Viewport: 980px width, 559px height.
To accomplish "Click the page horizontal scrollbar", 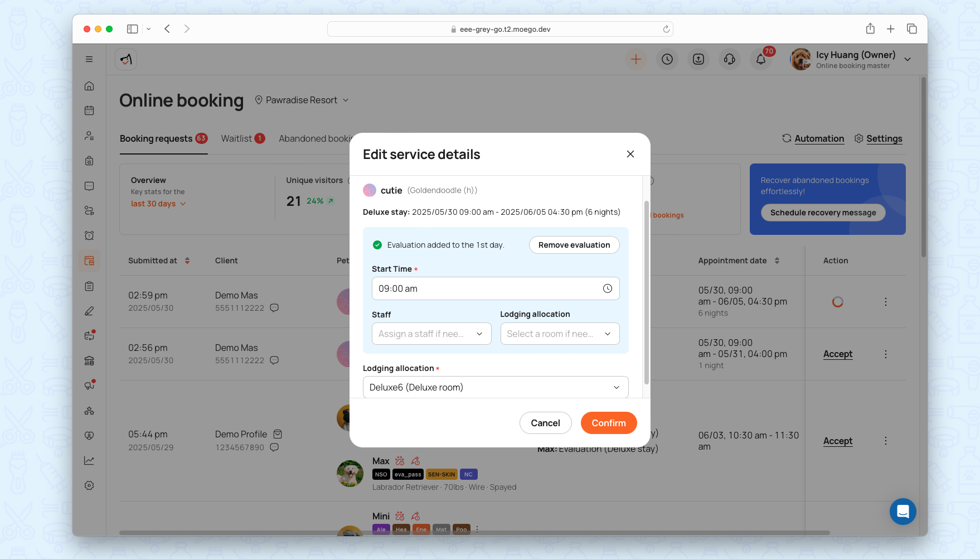I will 474,533.
